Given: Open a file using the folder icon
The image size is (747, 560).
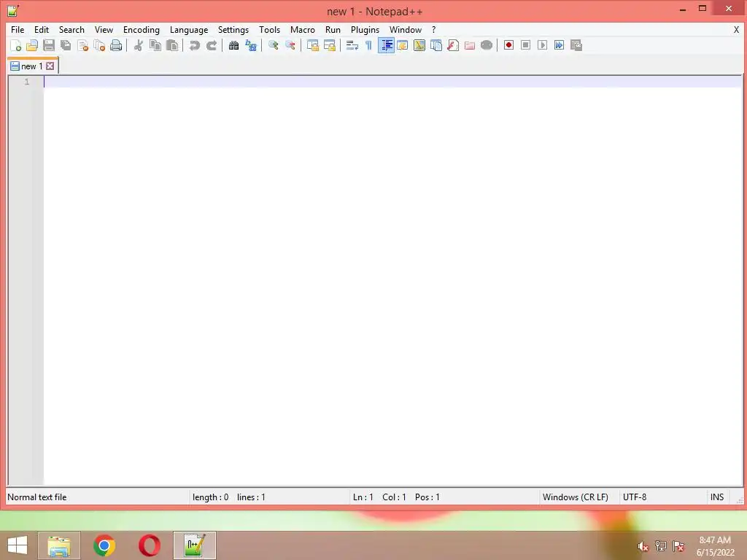Looking at the screenshot, I should click(x=32, y=45).
